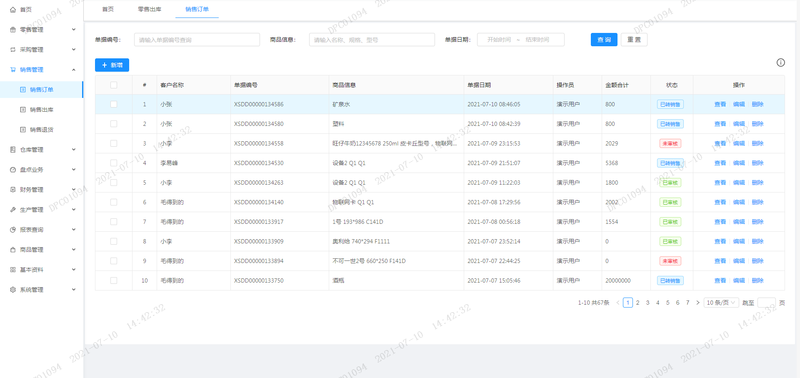Click 编辑 for order XSDD00000134580
The image size is (800, 378).
pos(739,124)
